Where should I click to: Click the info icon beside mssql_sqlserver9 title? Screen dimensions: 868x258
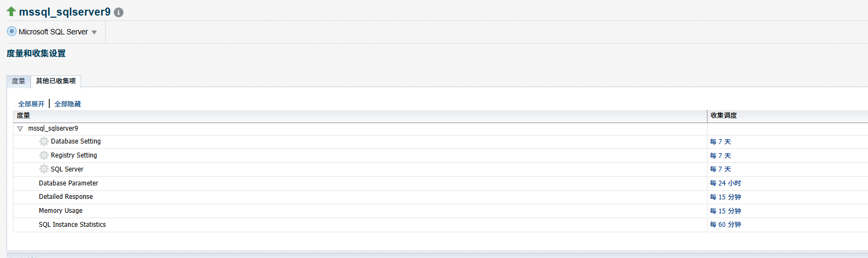[119, 12]
